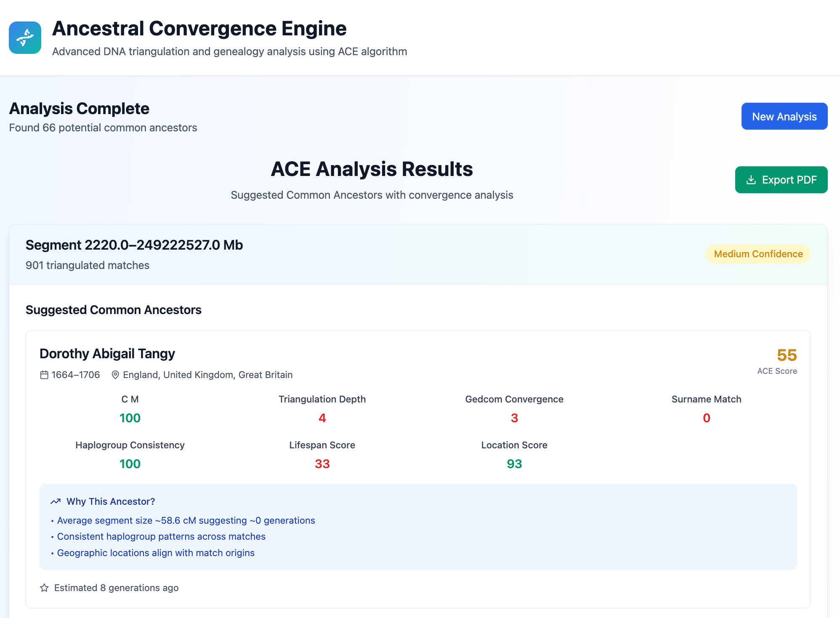Click the trending arrow icon near Why This Ancestor
Image resolution: width=840 pixels, height=618 pixels.
coord(56,501)
